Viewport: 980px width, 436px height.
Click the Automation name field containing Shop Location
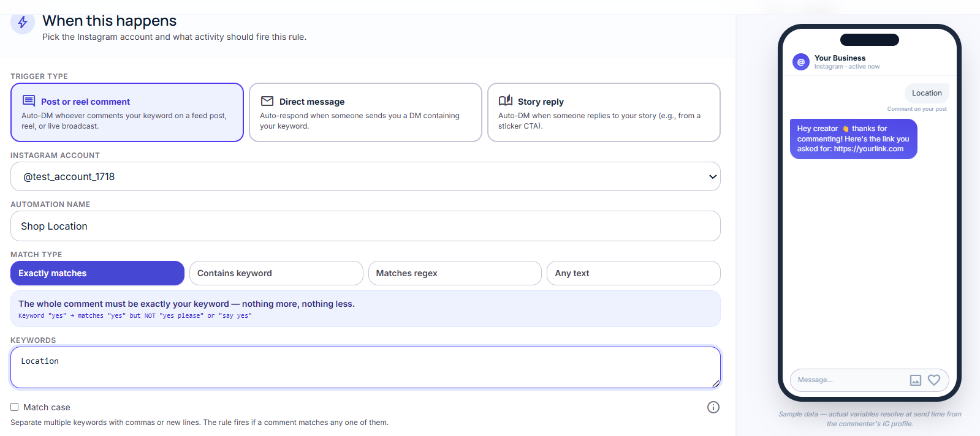pos(365,226)
